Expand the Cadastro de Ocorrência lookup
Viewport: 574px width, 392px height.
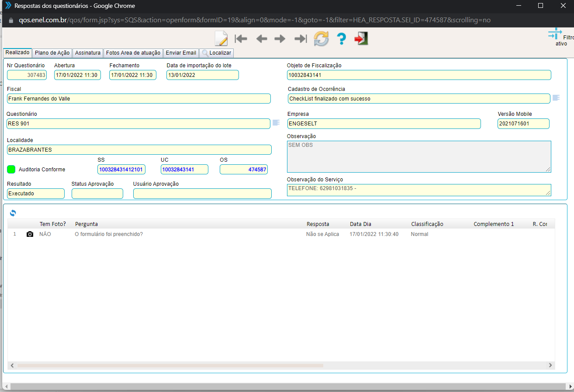[x=556, y=98]
